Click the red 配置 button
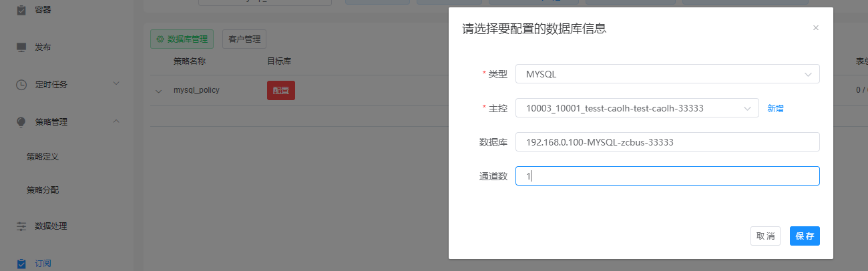 (x=280, y=91)
